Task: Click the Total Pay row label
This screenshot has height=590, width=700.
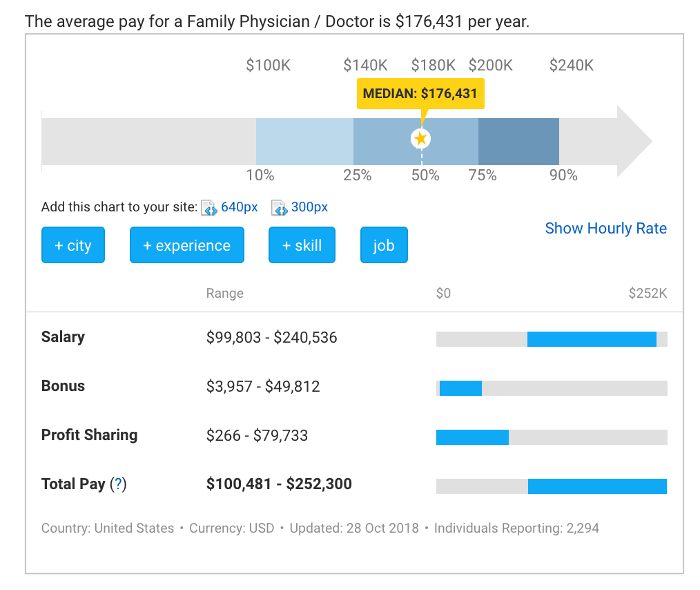Action: click(x=72, y=484)
